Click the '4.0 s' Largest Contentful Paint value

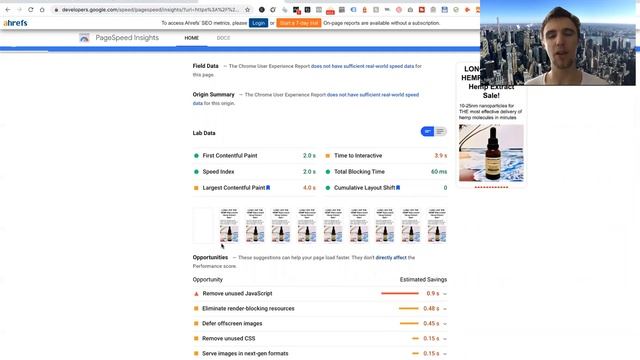pyautogui.click(x=309, y=188)
